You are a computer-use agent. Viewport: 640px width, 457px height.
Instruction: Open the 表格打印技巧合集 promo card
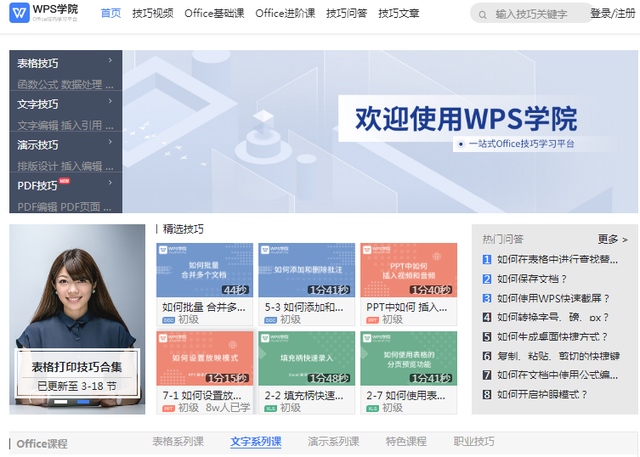coord(77,319)
